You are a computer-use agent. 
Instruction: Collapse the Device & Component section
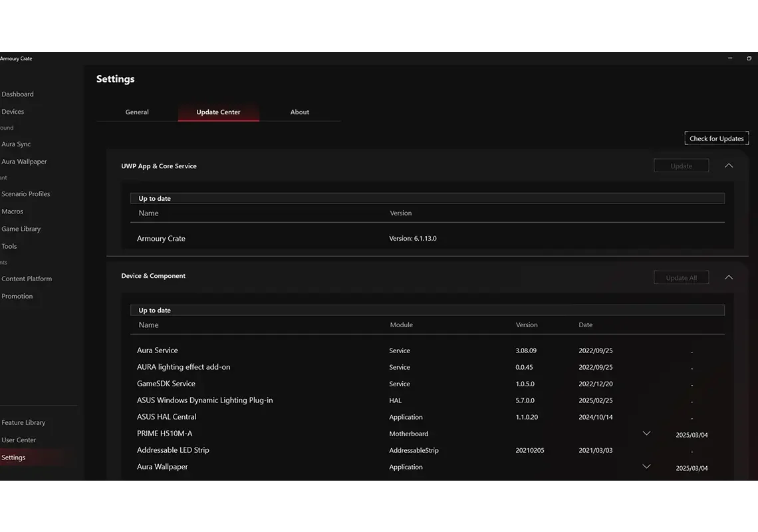click(x=729, y=277)
